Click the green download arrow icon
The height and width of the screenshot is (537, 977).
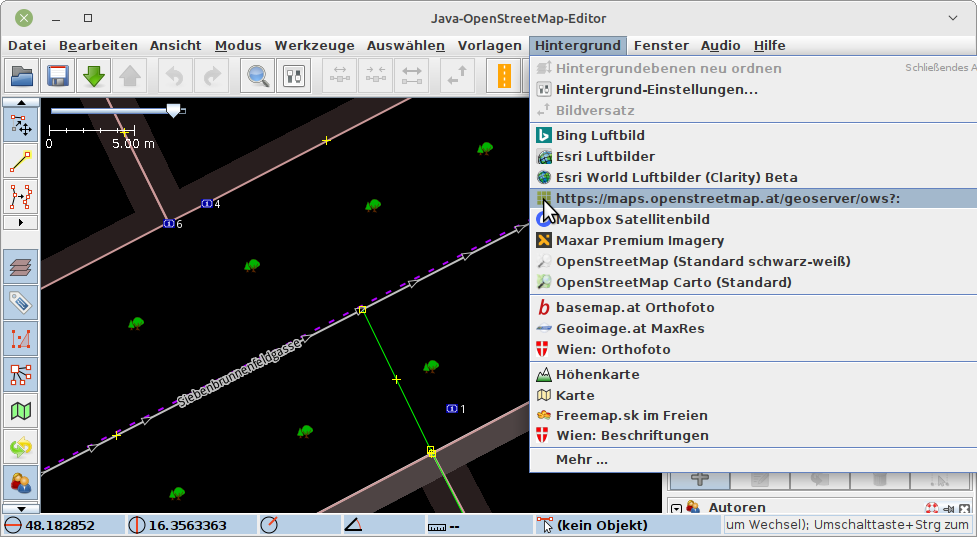pyautogui.click(x=94, y=76)
